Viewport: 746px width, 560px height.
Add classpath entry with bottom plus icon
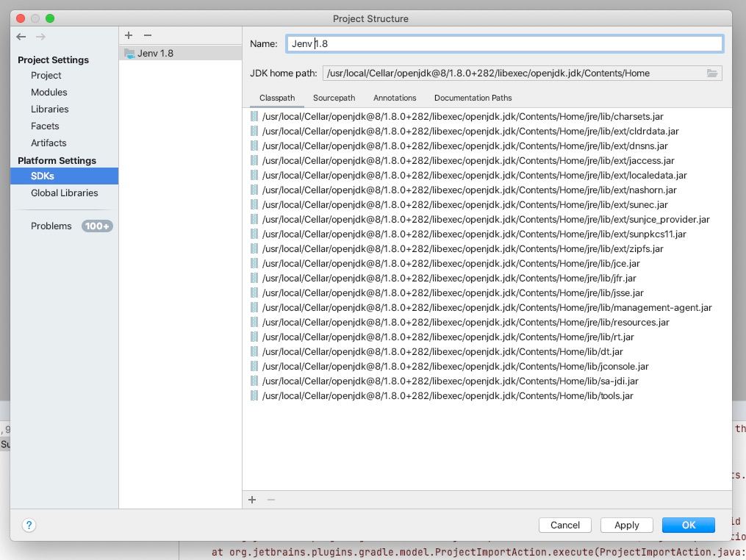[x=252, y=500]
